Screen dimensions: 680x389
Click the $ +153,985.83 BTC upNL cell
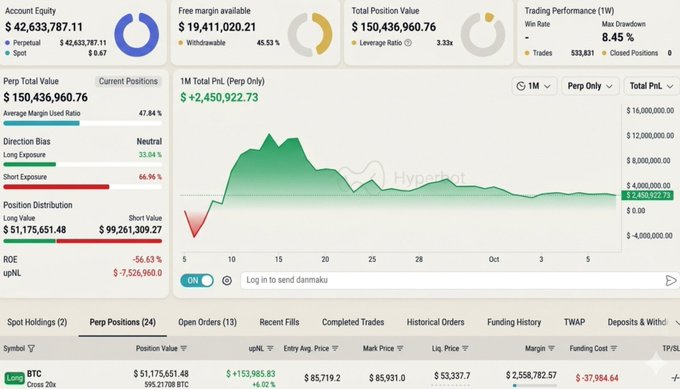click(x=251, y=373)
